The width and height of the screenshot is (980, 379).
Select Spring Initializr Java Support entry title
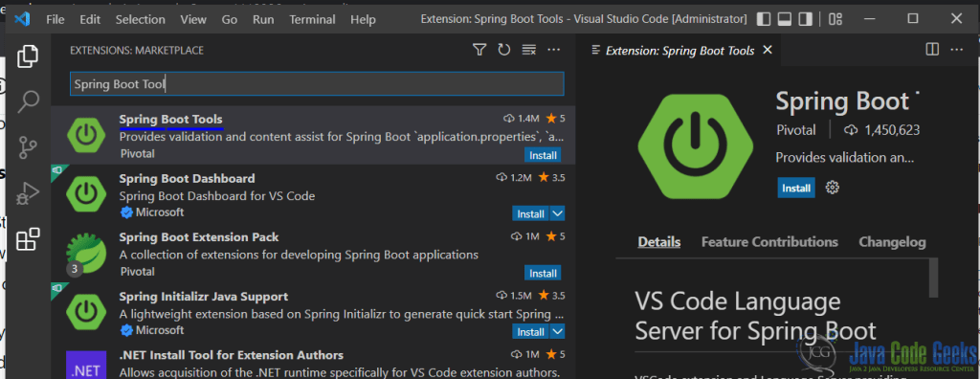204,297
